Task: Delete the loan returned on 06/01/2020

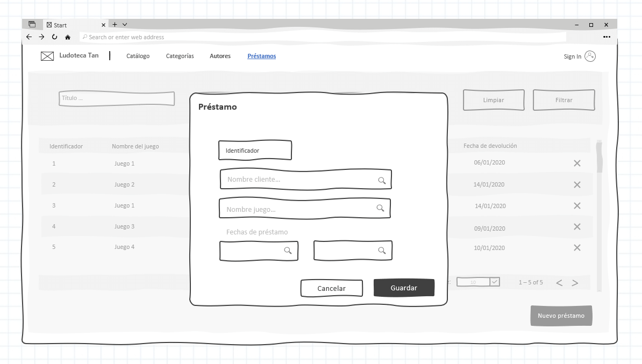Action: point(577,163)
